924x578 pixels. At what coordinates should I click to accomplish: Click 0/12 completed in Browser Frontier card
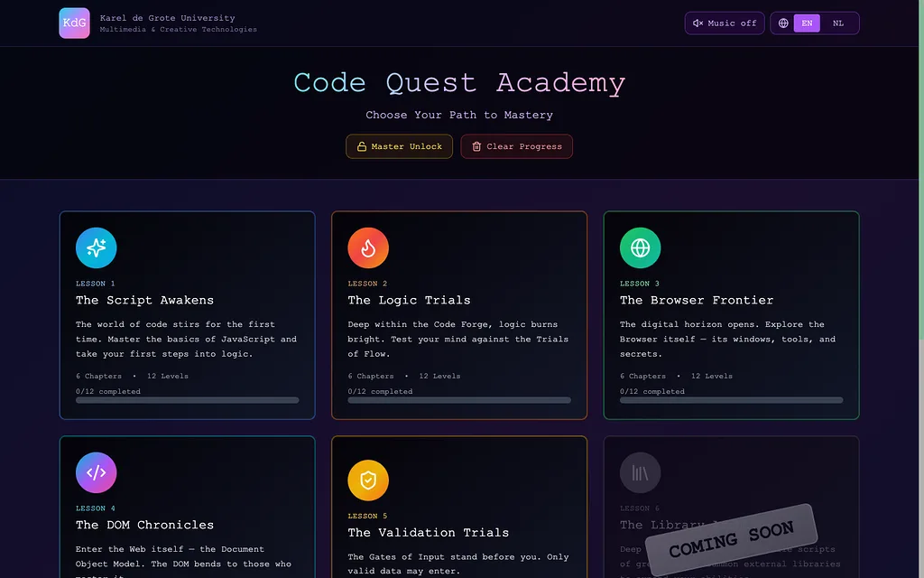[x=651, y=391]
